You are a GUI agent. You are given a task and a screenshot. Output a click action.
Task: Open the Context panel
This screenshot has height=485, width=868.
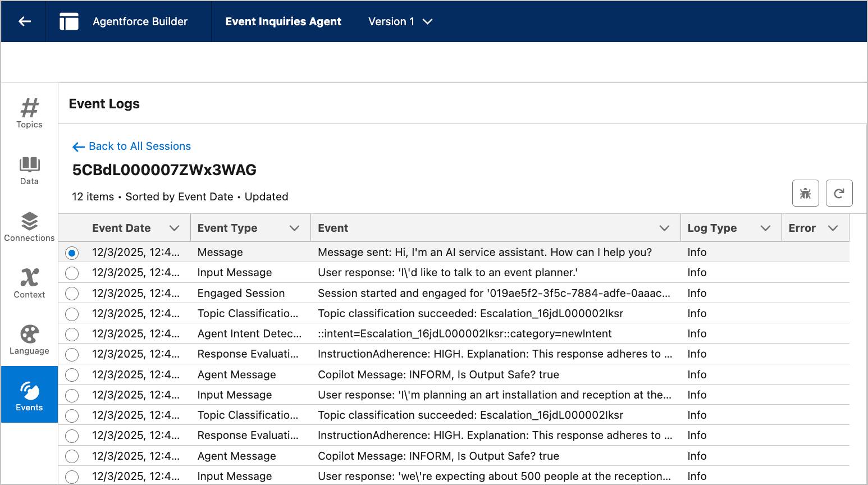(29, 283)
